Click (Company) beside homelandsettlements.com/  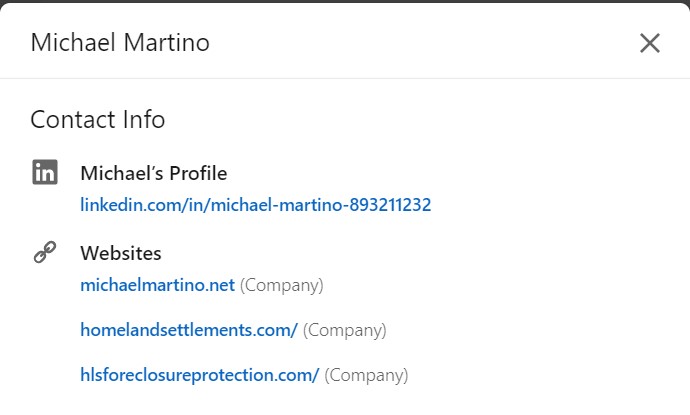(345, 331)
